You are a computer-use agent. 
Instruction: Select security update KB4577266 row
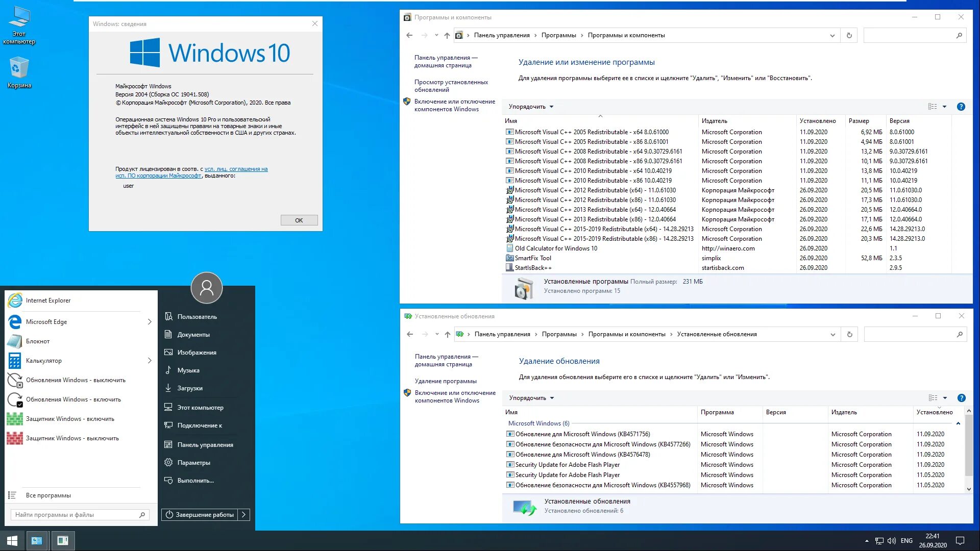[x=602, y=444]
